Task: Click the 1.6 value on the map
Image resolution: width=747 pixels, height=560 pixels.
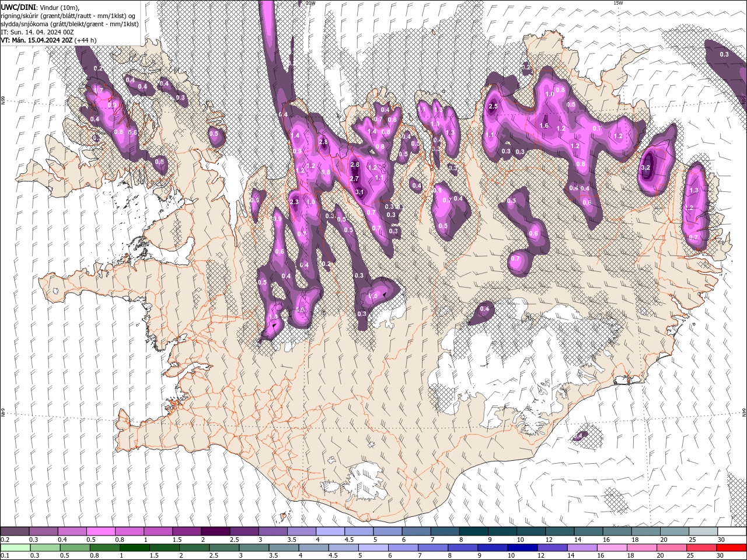Action: [544, 125]
